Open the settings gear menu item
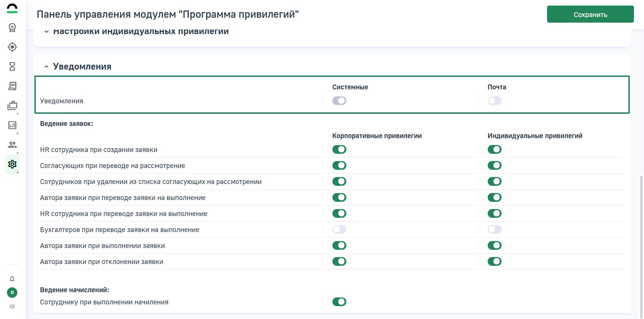 click(12, 164)
